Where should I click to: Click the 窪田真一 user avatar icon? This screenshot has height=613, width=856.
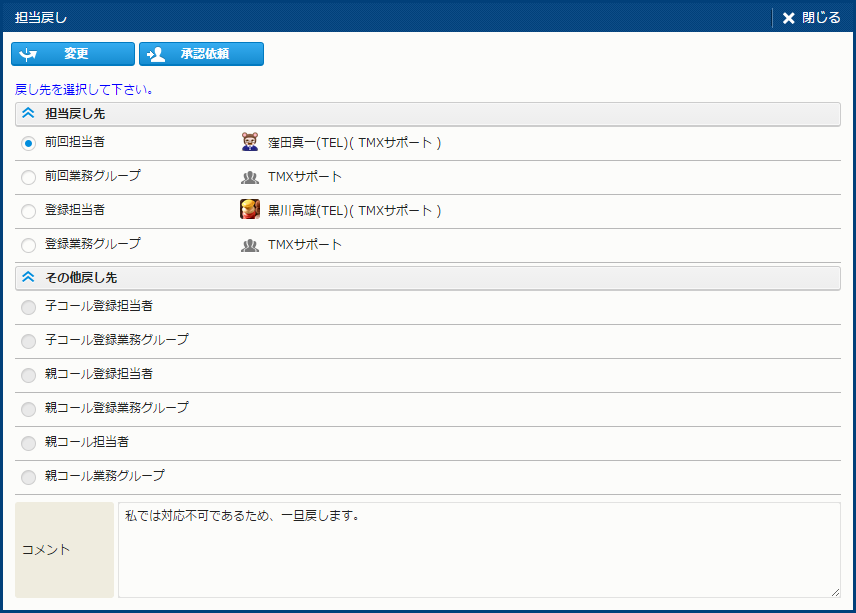tap(250, 143)
